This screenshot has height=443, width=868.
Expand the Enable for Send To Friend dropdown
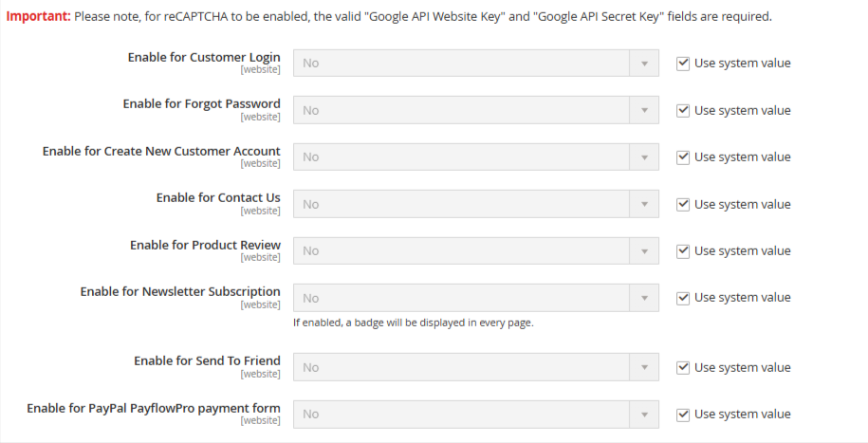475,368
